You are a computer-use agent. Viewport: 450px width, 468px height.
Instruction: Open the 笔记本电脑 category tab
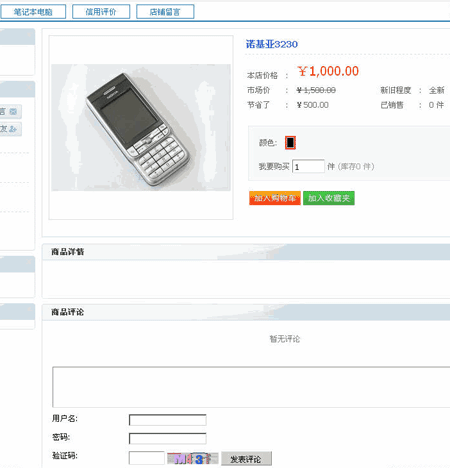(x=33, y=12)
